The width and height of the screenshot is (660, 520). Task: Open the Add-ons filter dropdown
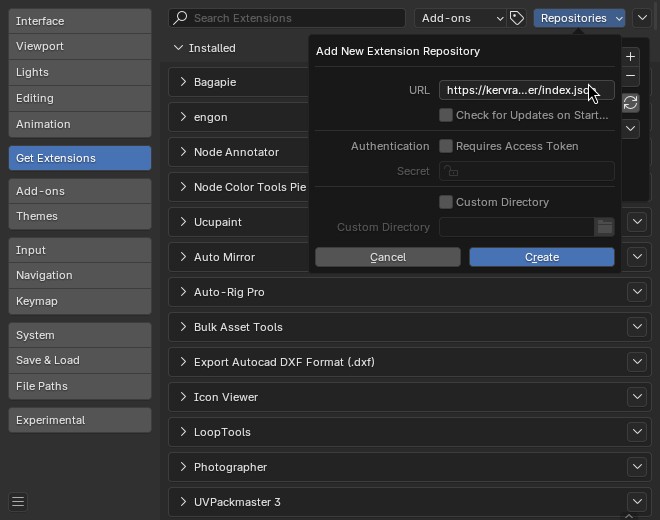[x=461, y=18]
